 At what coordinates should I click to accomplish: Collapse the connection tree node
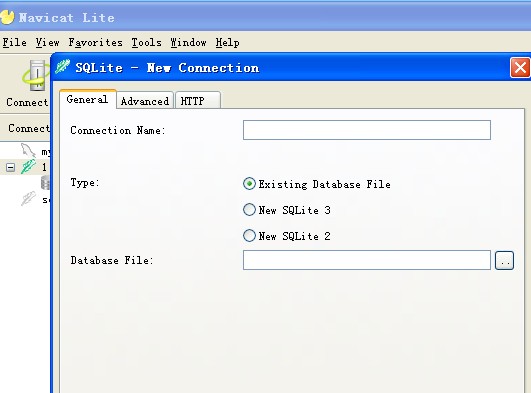pos(10,167)
